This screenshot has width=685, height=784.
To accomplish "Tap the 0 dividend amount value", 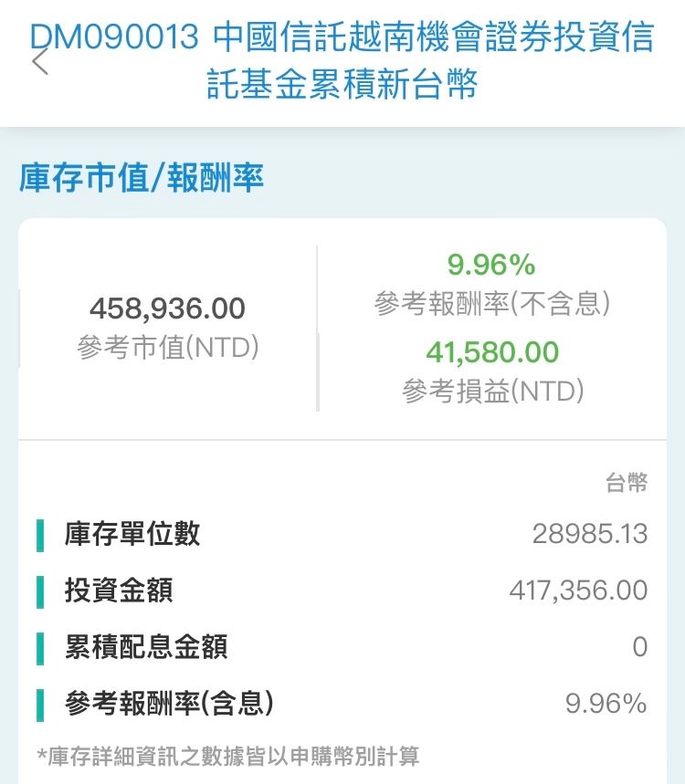I will tap(639, 647).
